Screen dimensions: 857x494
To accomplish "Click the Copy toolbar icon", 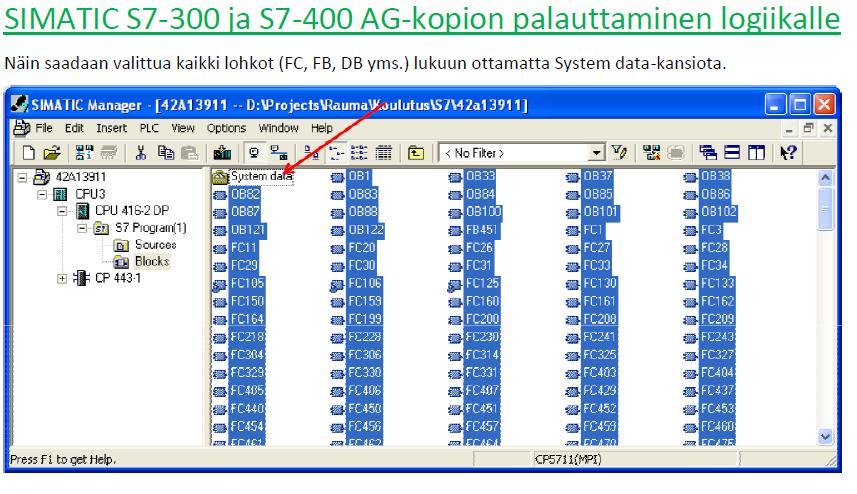I will click(x=166, y=153).
